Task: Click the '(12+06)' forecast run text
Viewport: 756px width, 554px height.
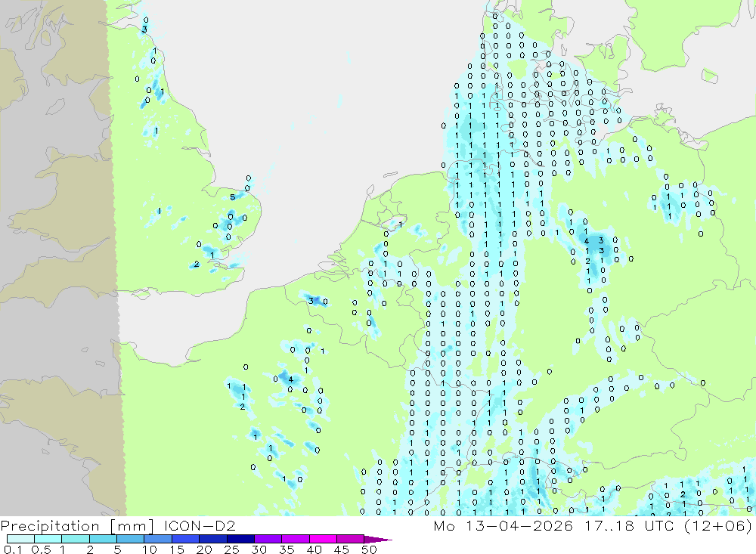Action: [x=718, y=525]
